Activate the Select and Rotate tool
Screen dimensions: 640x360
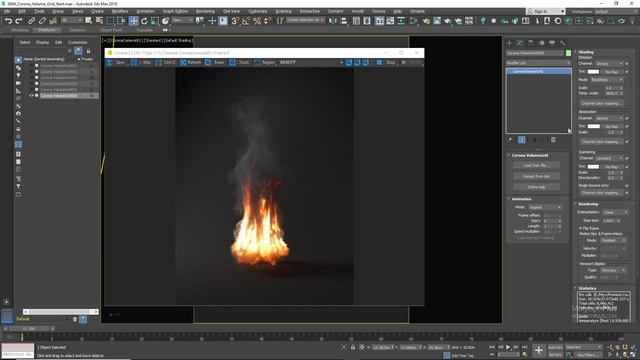point(144,21)
